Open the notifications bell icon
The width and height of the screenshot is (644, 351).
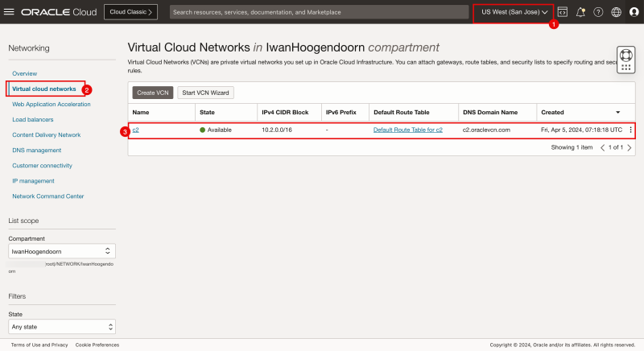580,12
